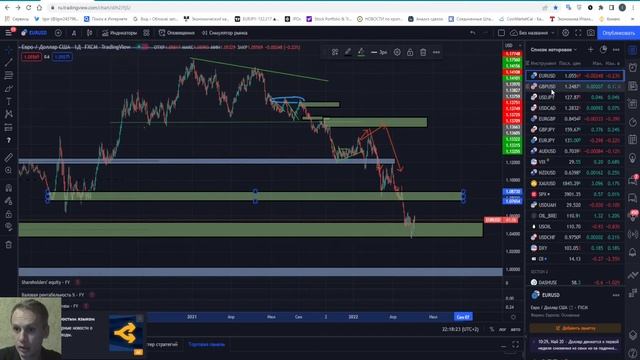Expand the Список котировок watchlist dropdown
The image size is (640, 360).
tap(553, 50)
